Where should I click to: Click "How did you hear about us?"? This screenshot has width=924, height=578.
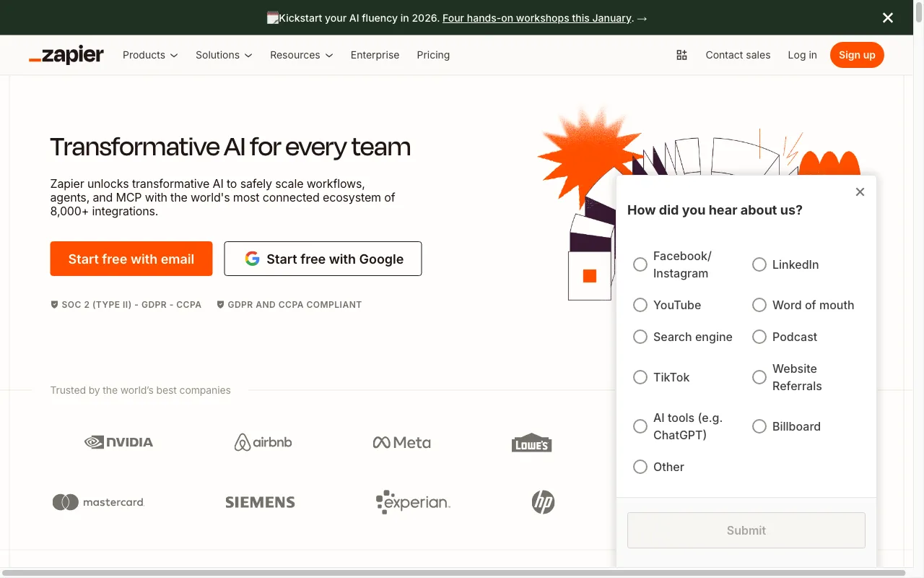coord(715,210)
